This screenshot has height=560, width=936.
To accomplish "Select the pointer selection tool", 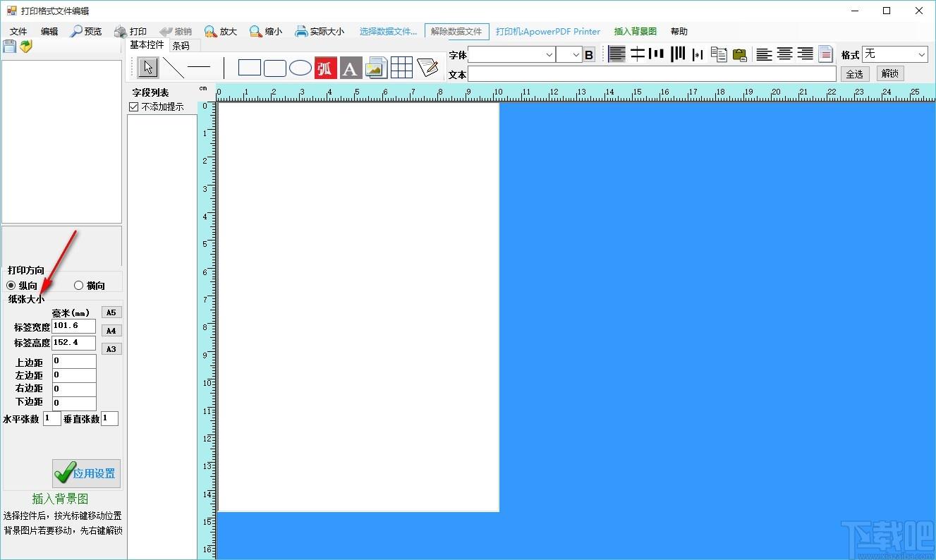I will coord(148,68).
